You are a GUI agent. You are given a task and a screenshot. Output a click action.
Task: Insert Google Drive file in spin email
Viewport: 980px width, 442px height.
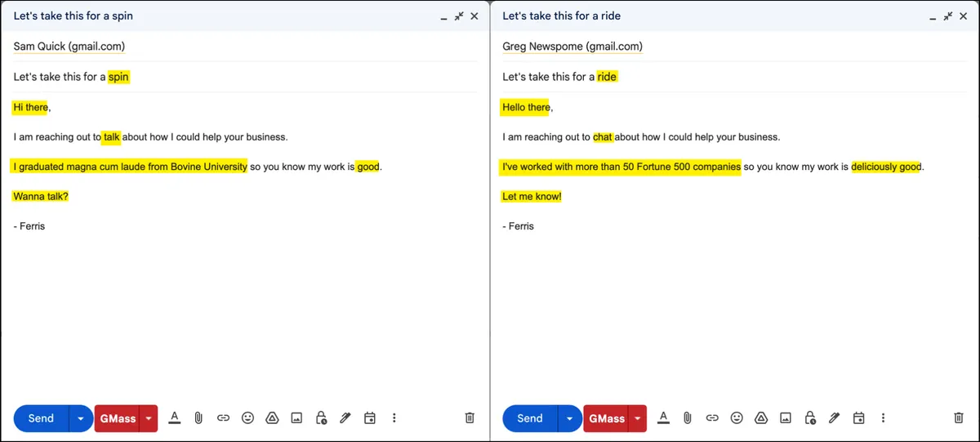(x=272, y=417)
